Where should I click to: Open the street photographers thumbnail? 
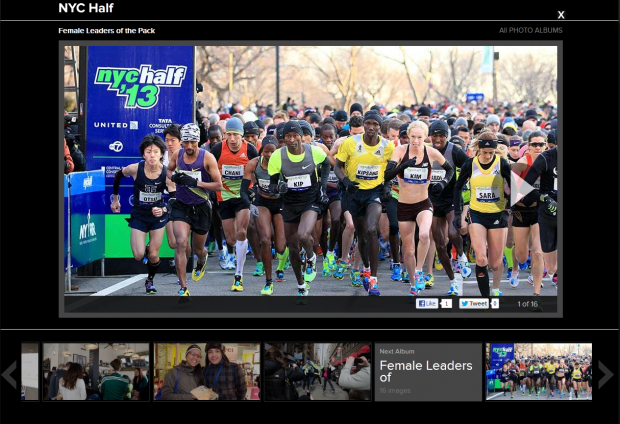(x=318, y=372)
